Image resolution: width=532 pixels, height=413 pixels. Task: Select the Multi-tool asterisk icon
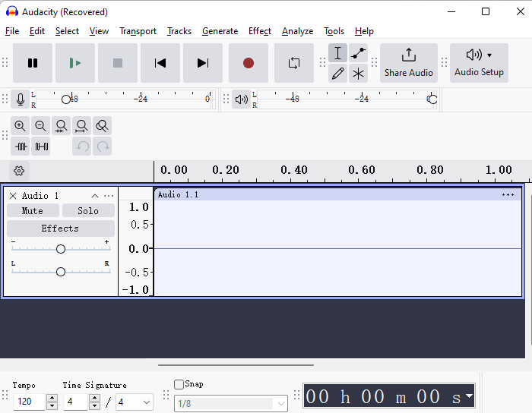(358, 73)
